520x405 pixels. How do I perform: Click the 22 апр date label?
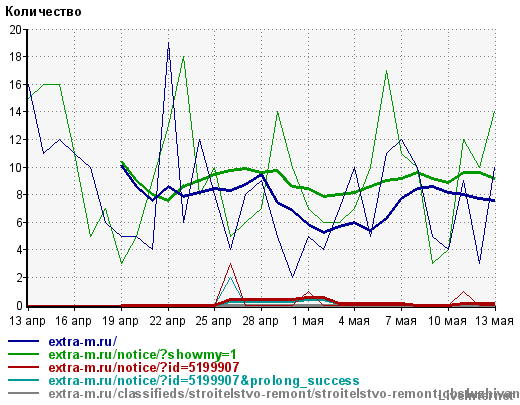pos(167,321)
